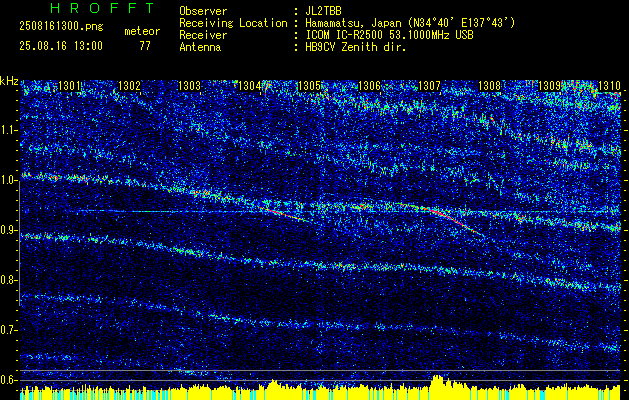The width and height of the screenshot is (629, 400).
Task: Click the 1305 time marker
Action: tap(309, 85)
